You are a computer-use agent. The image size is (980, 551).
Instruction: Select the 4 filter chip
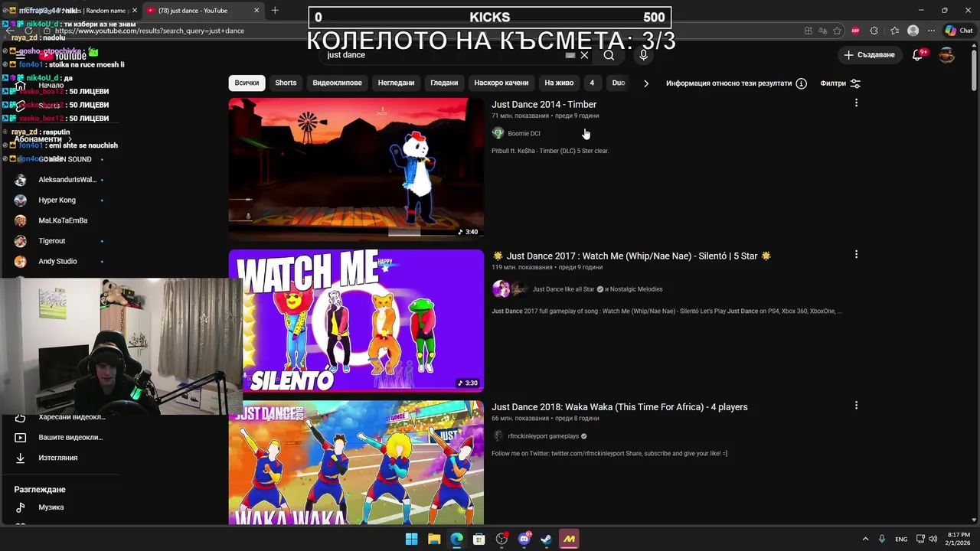[x=592, y=83]
